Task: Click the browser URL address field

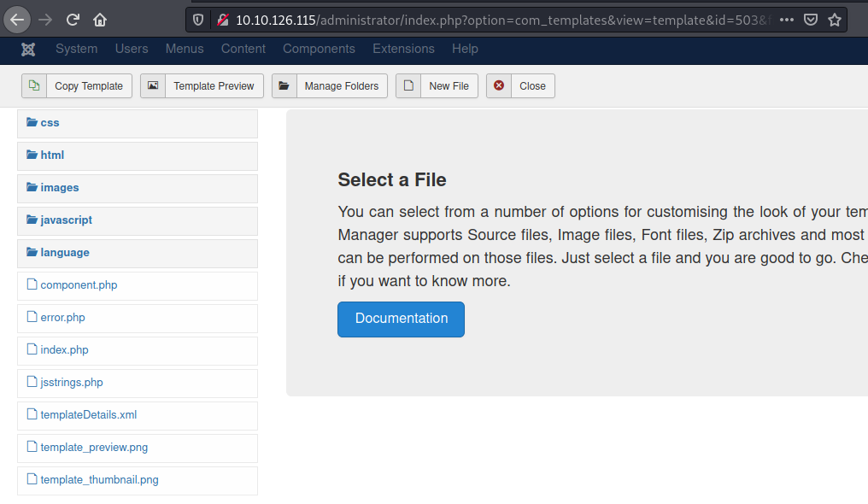Action: click(496, 19)
